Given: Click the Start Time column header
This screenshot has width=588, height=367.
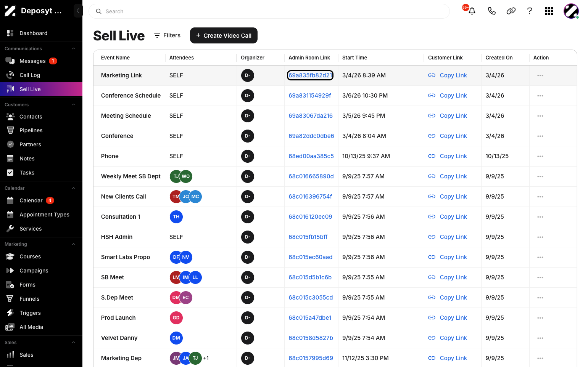Looking at the screenshot, I should tap(354, 58).
